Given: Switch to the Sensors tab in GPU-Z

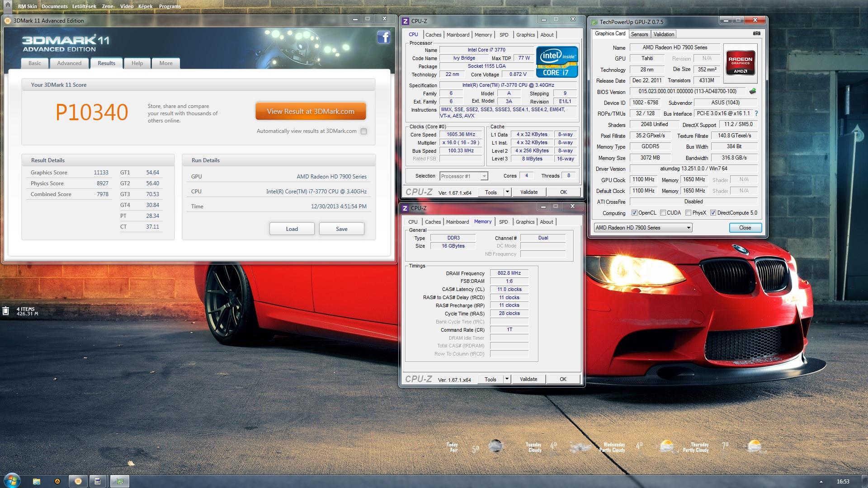Looking at the screenshot, I should (x=639, y=34).
